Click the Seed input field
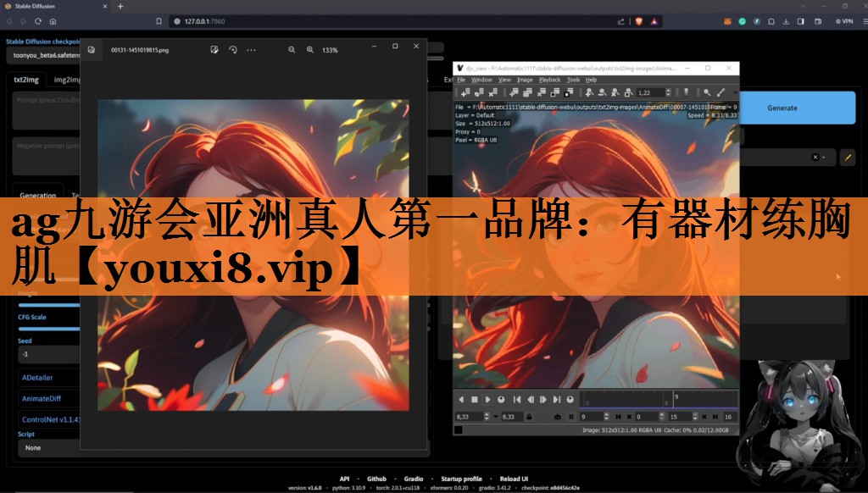Screen dimensions: 868x493 click(48, 354)
